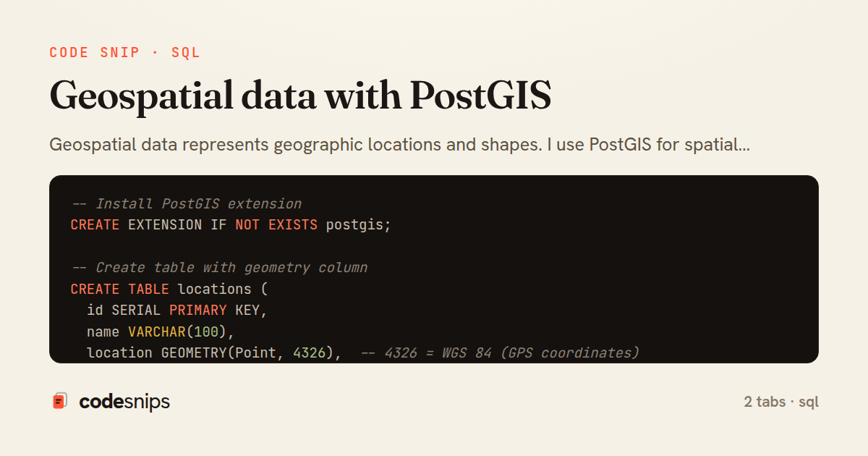Click the '4326 = WGS 84' comment
868x456 pixels.
point(501,353)
